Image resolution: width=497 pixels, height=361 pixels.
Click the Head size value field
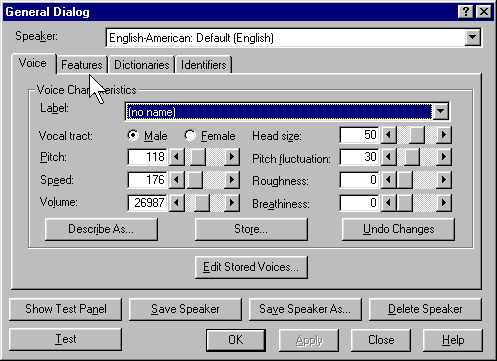(x=359, y=135)
